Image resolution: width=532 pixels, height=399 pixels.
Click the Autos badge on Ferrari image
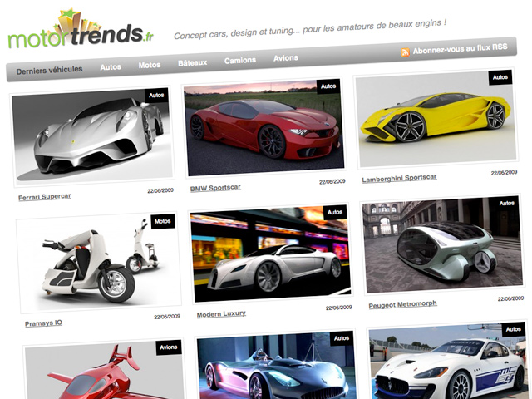click(156, 96)
